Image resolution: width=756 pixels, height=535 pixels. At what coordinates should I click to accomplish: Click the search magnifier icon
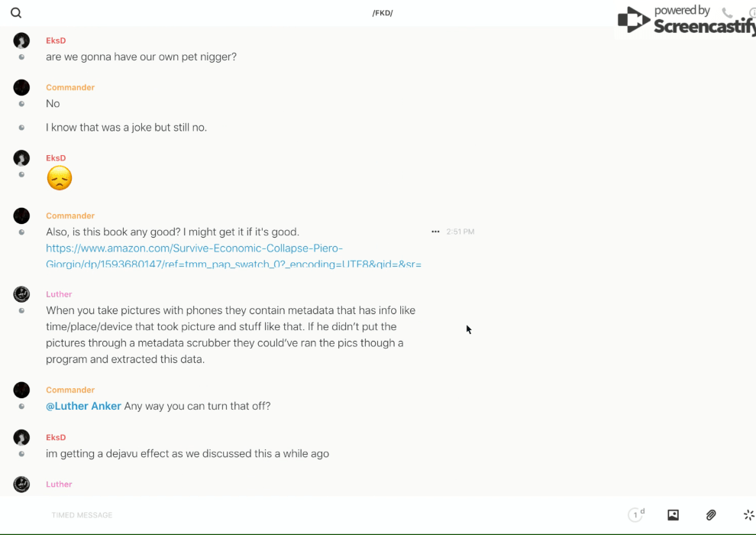point(16,13)
